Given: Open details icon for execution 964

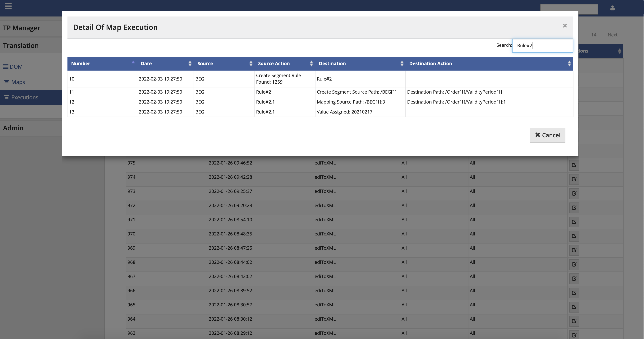Looking at the screenshot, I should click(x=574, y=321).
